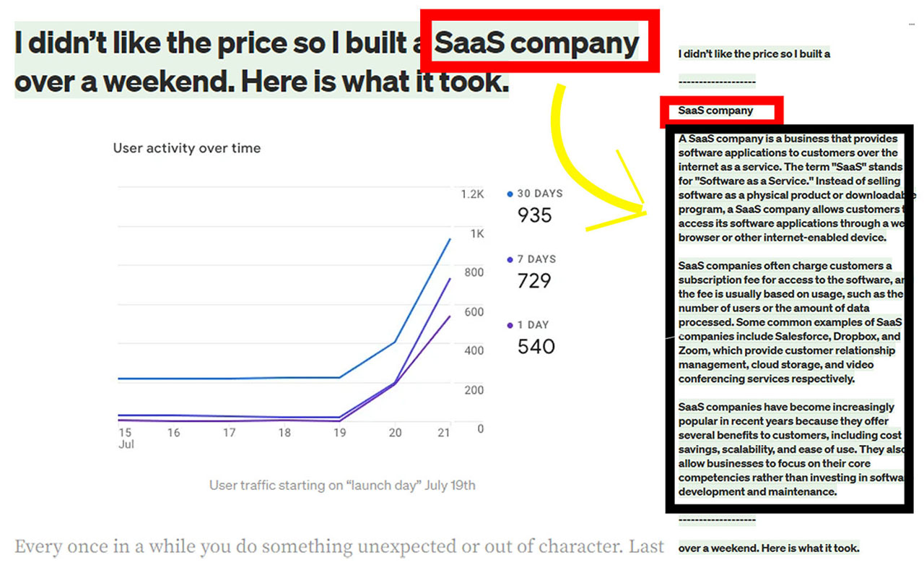Click the 19 date label on x-axis
This screenshot has height=578, width=924.
(x=339, y=433)
